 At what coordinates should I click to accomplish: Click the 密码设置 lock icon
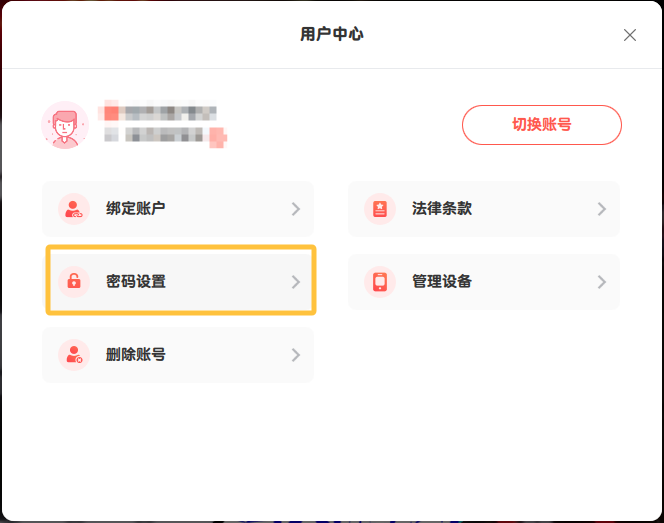point(73,282)
